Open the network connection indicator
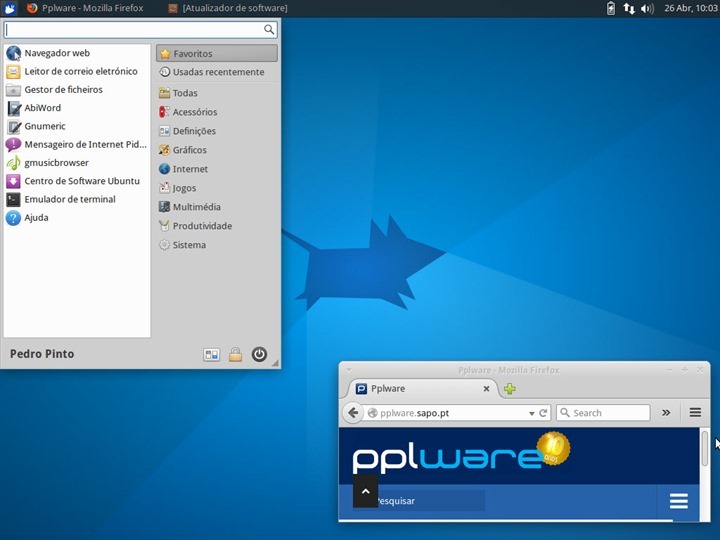This screenshot has height=540, width=720. point(629,8)
